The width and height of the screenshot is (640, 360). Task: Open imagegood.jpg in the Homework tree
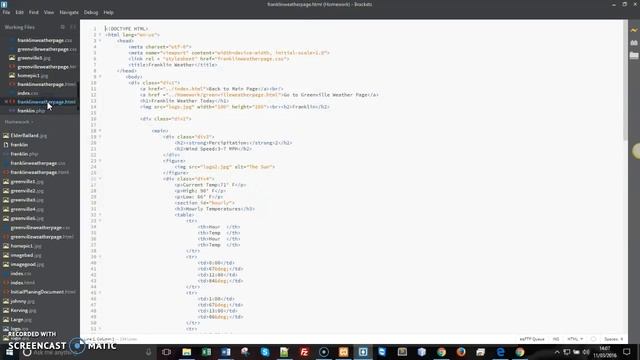pyautogui.click(x=27, y=264)
